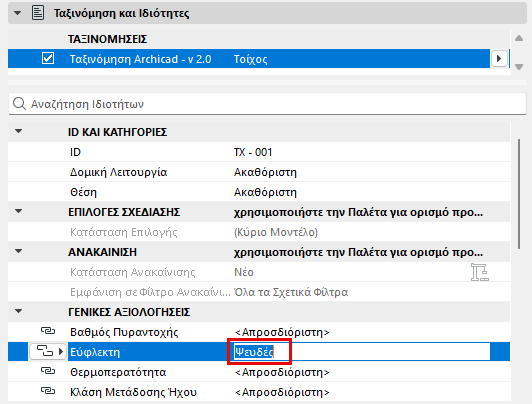This screenshot has width=532, height=404.
Task: Click link icon next to Βαθμός Πυραντοχής
Action: 48,331
